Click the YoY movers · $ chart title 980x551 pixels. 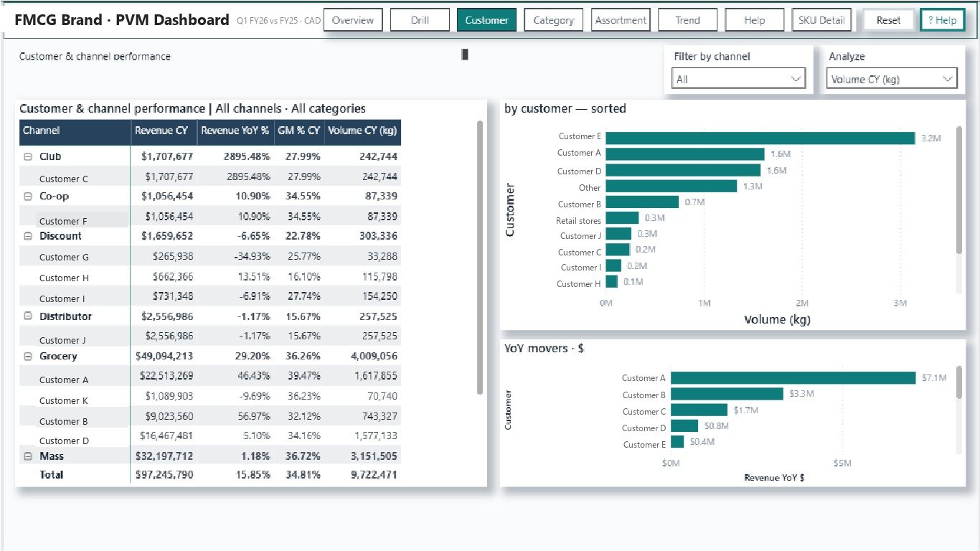pos(545,348)
